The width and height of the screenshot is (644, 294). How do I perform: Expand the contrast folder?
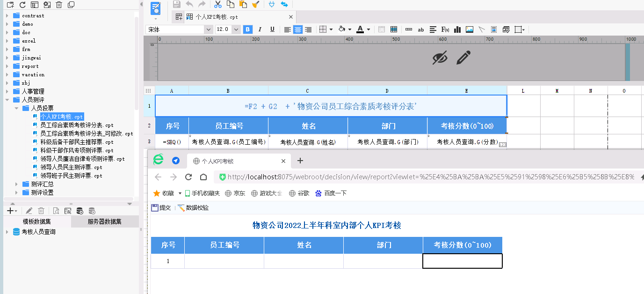pyautogui.click(x=7, y=15)
